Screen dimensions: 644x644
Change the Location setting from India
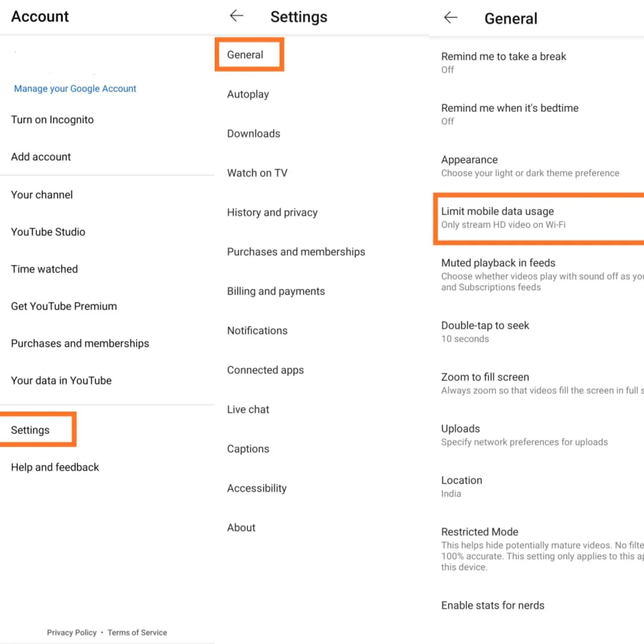(x=462, y=486)
